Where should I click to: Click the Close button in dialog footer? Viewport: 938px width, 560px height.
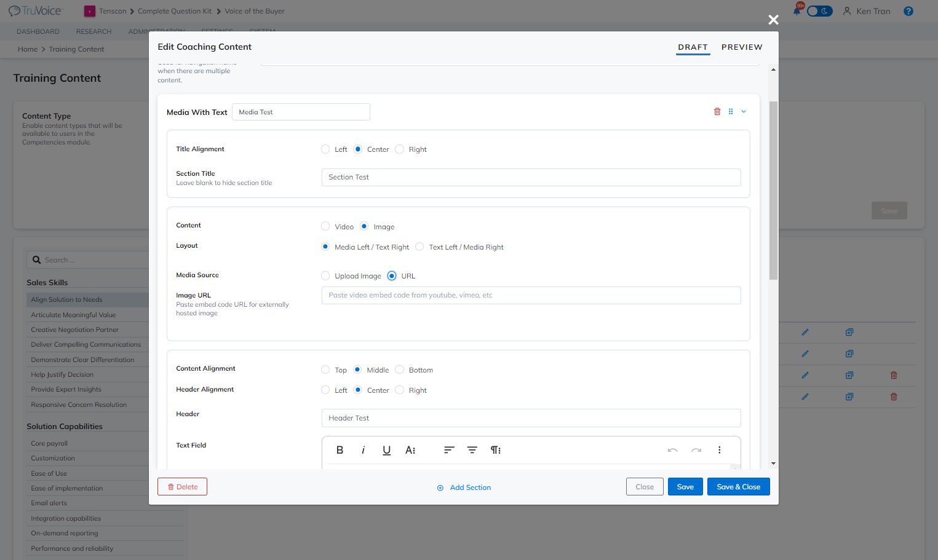tap(645, 487)
